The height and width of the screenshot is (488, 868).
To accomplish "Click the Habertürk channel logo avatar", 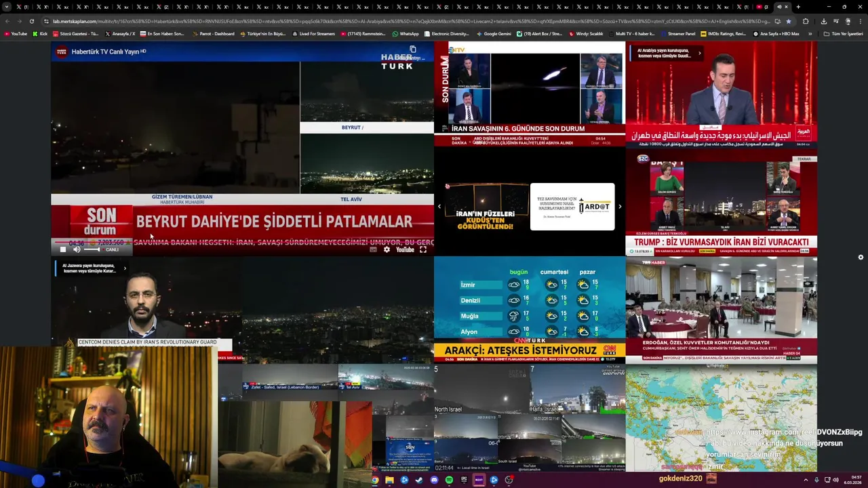I will [62, 52].
